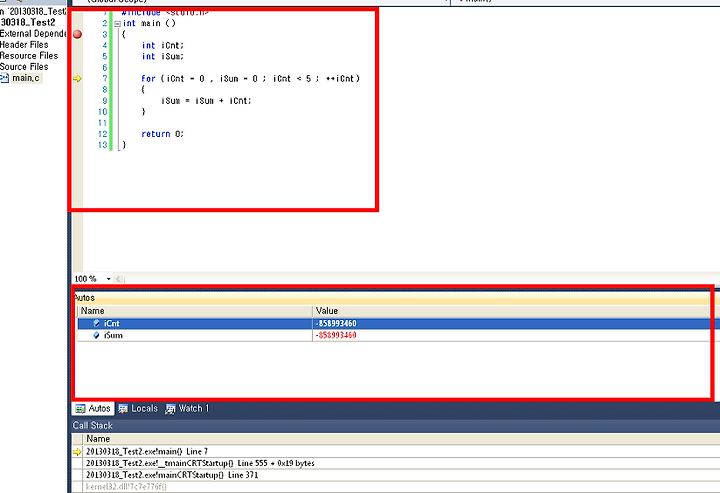Click the iSum variable icon in Autos
720x493 pixels.
(x=96, y=336)
